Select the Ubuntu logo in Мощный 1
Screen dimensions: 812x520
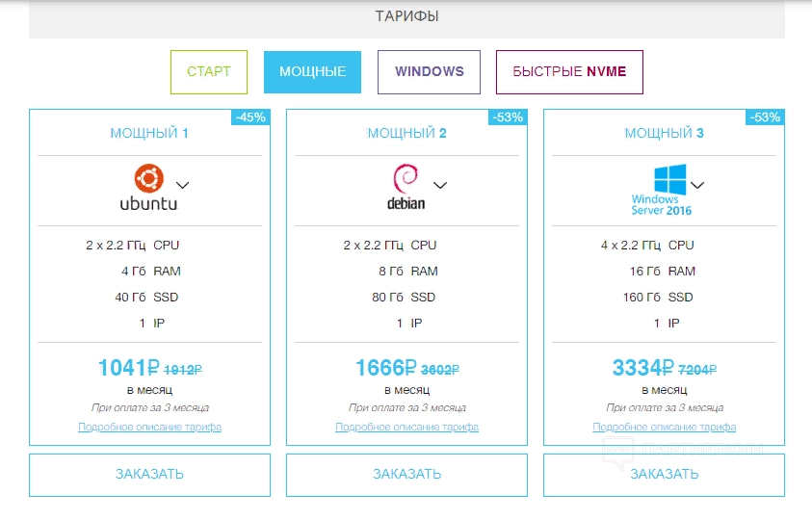point(148,188)
